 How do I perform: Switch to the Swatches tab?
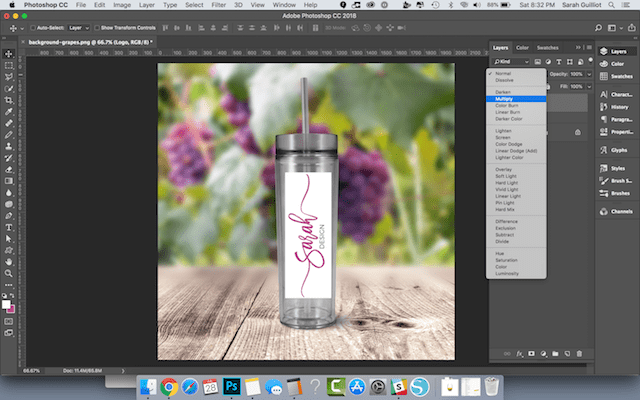[x=548, y=47]
